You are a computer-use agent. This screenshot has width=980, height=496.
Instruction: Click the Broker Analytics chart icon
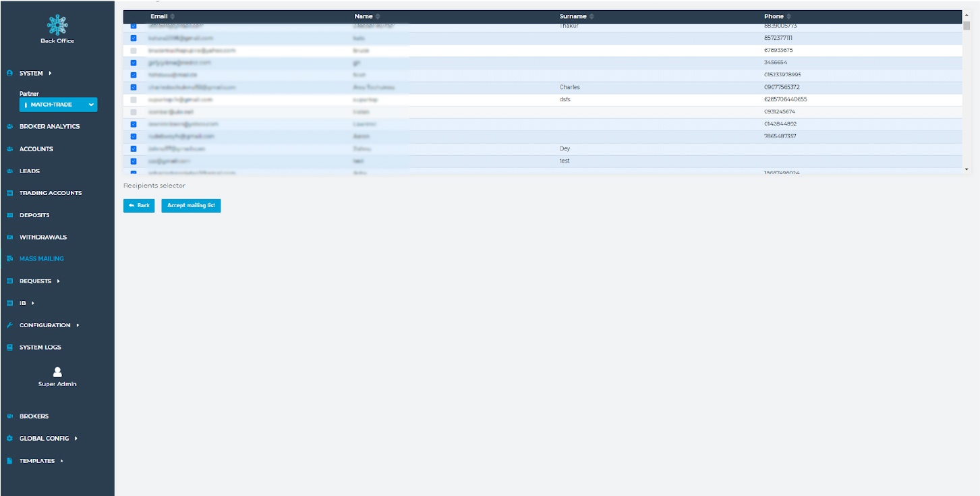click(x=9, y=126)
